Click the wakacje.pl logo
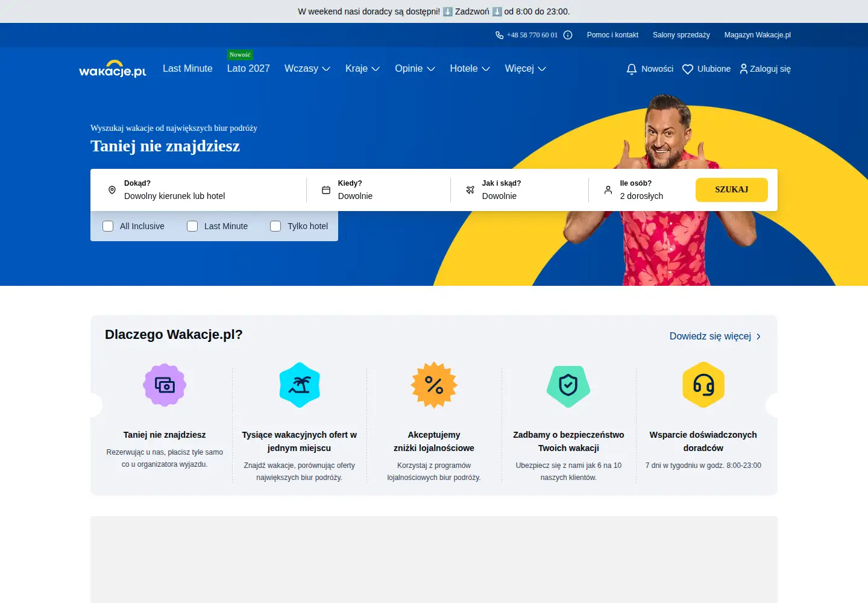 point(113,69)
